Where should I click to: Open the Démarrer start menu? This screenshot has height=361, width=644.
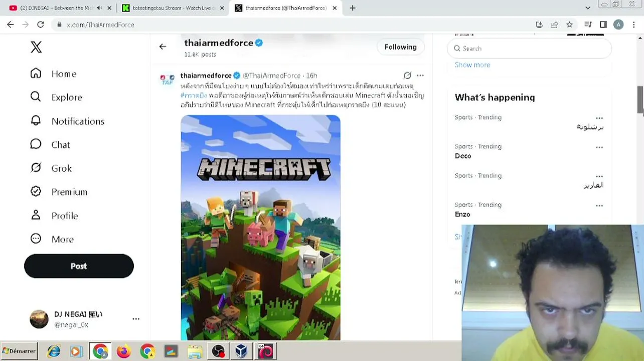(19, 351)
